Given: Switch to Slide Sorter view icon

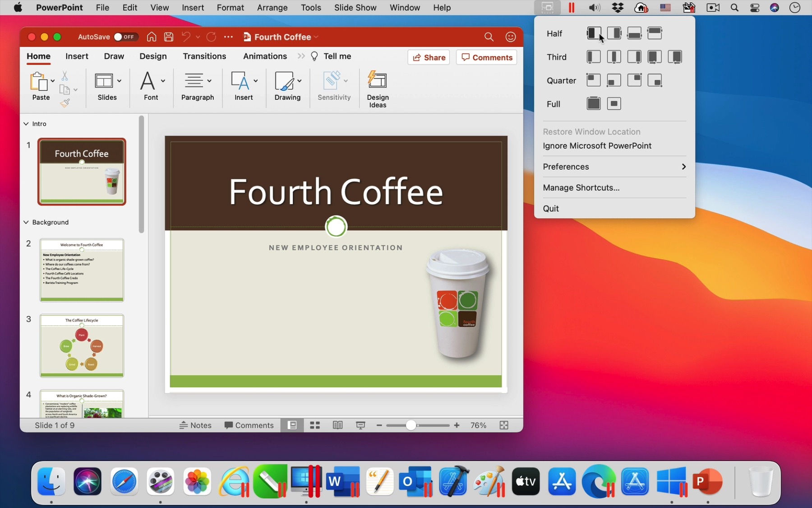Looking at the screenshot, I should (315, 425).
